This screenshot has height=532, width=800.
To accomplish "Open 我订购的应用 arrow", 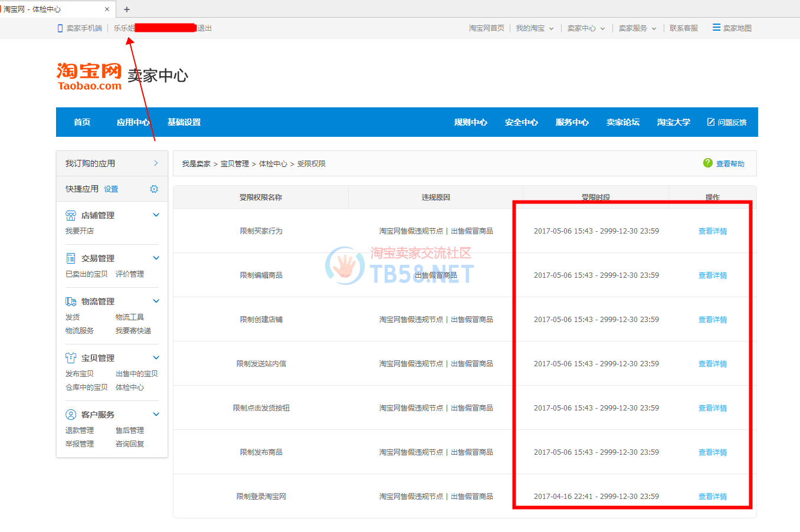I will tap(156, 163).
